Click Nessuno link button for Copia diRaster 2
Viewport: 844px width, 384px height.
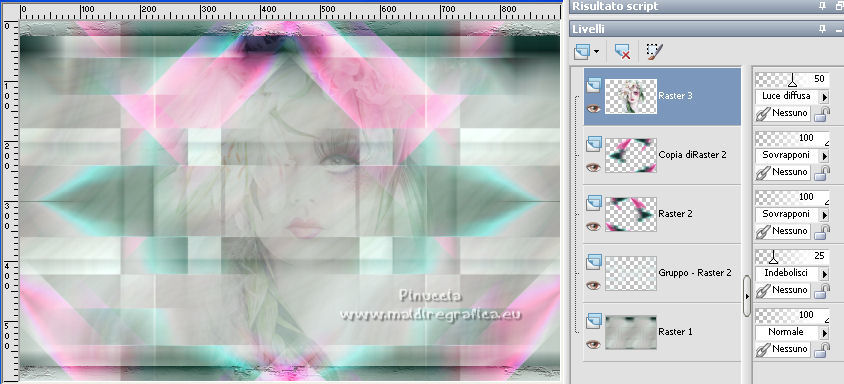pyautogui.click(x=783, y=172)
